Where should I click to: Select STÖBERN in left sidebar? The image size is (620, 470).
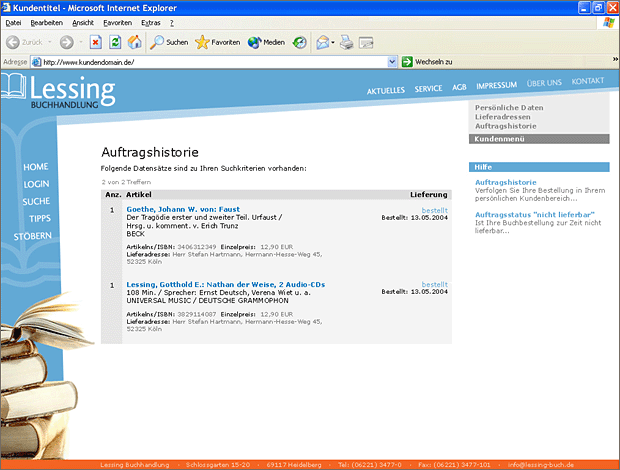point(32,236)
